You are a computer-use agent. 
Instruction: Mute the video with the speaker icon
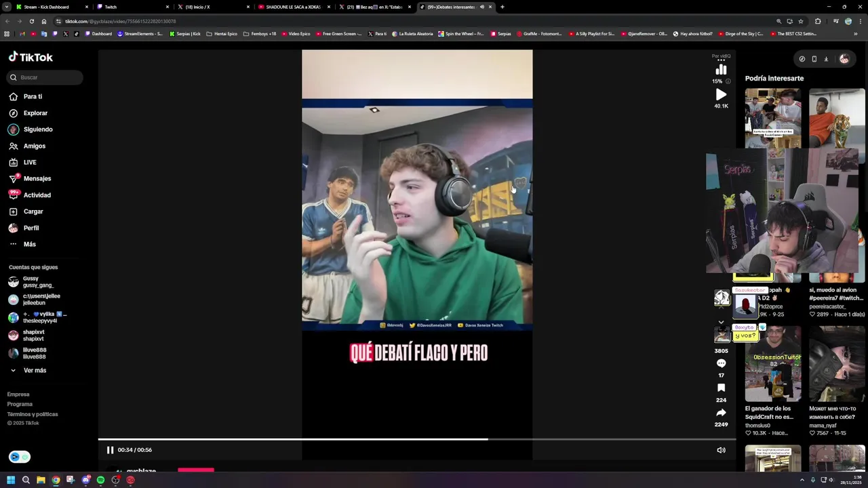click(x=721, y=450)
